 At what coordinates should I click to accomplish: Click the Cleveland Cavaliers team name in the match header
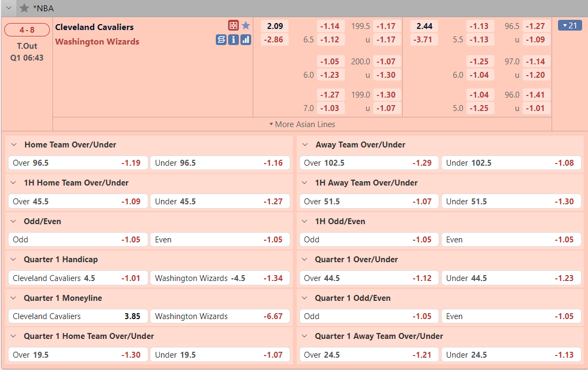click(94, 27)
